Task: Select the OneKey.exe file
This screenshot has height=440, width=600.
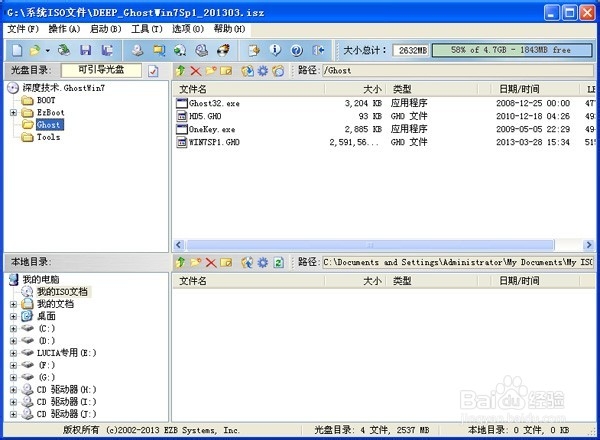Action: coord(212,129)
